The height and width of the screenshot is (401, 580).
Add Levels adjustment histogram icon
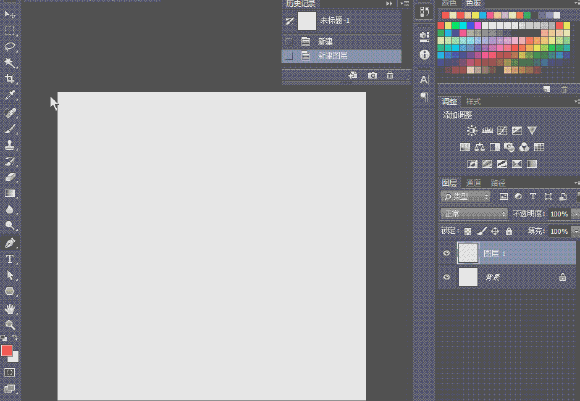pos(487,131)
